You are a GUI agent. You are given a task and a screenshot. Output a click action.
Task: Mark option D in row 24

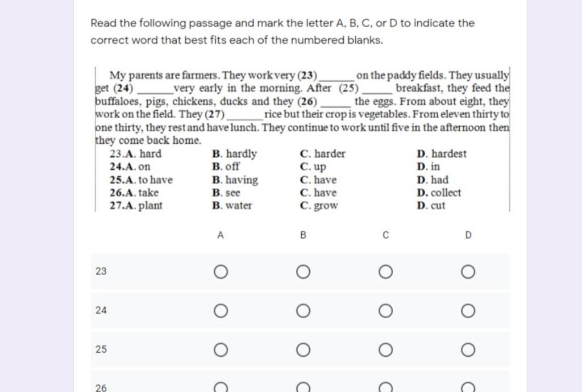[468, 311]
